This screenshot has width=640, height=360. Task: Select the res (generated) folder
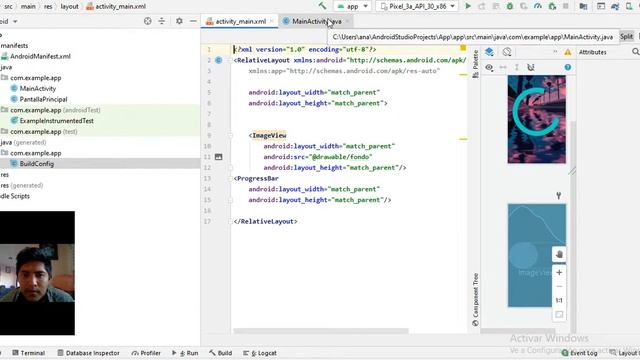coord(22,185)
